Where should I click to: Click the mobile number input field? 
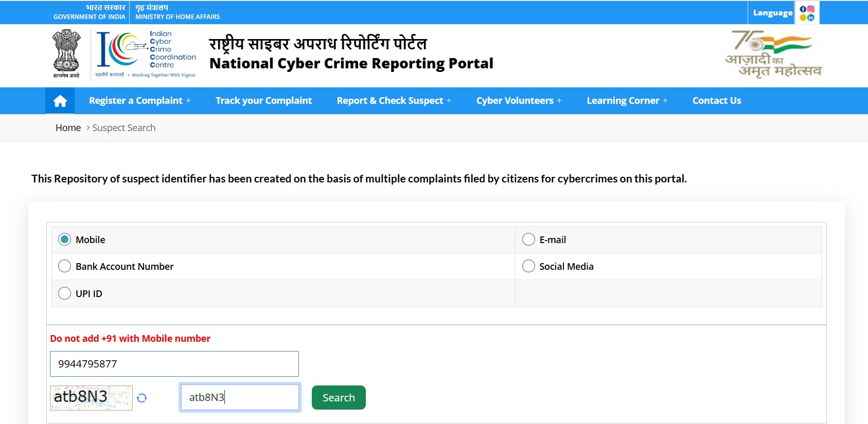[x=174, y=364]
